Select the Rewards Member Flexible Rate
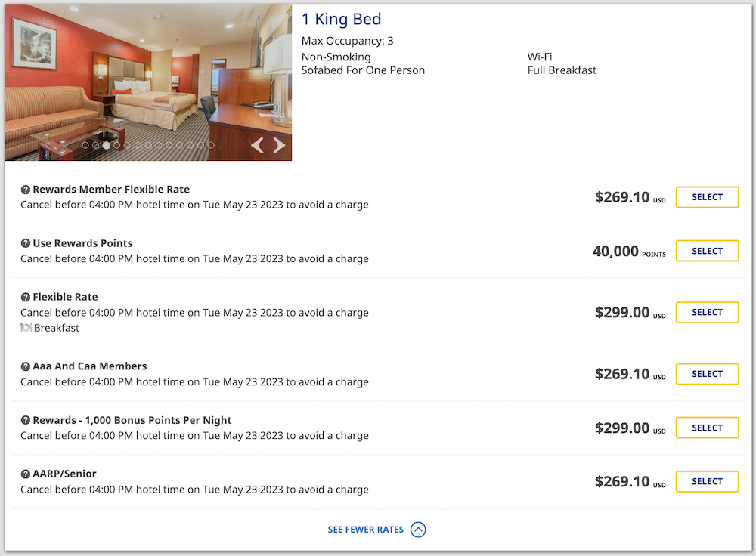 (706, 196)
